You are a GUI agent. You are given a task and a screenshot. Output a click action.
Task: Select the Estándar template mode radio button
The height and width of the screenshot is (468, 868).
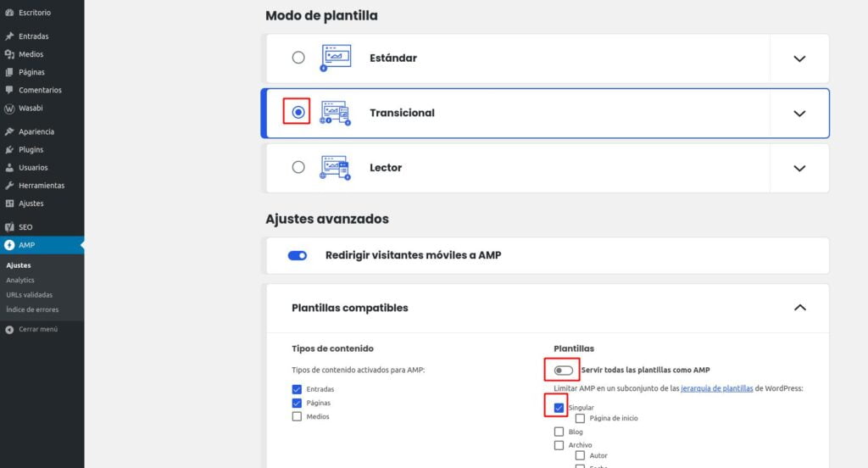[298, 58]
